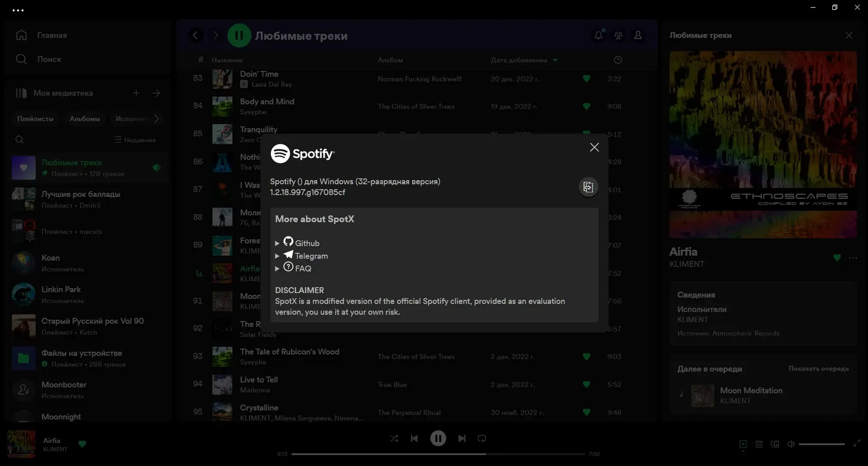Viewport: 868px width, 466px height.
Task: Toggle the now playing view icon
Action: (743, 444)
